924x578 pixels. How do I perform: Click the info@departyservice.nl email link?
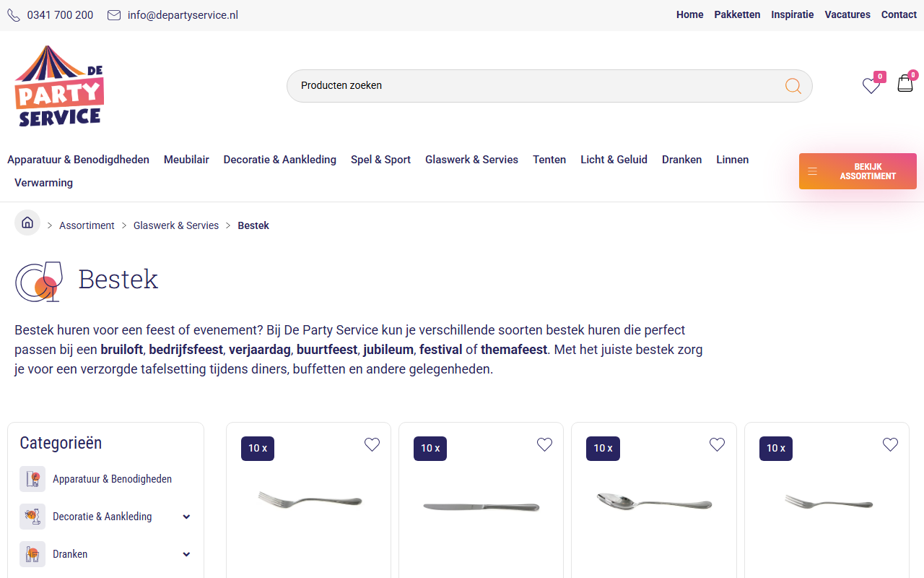point(183,15)
